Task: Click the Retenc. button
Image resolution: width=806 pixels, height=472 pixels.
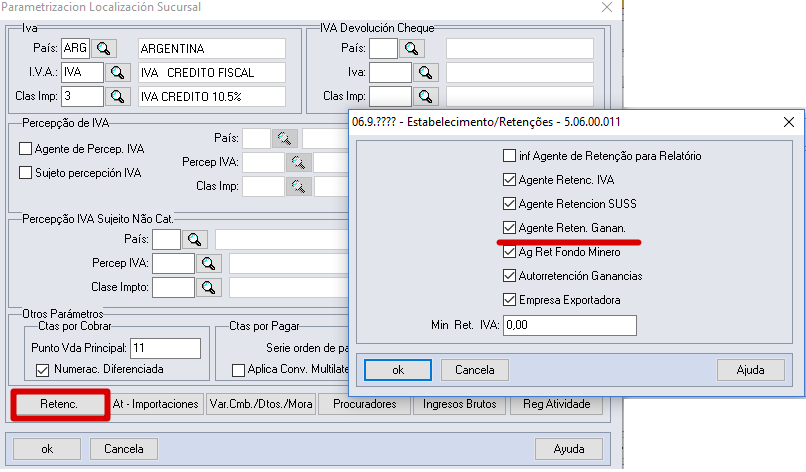Action: [x=59, y=404]
